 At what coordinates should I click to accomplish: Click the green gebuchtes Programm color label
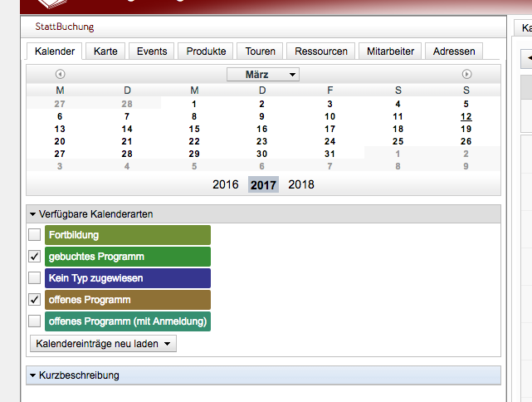click(128, 257)
